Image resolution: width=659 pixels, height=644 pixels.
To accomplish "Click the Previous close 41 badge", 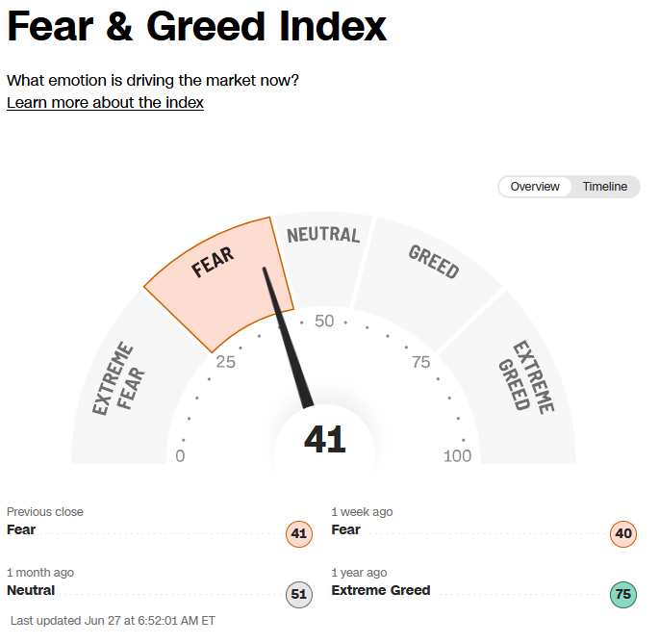I will (x=299, y=534).
